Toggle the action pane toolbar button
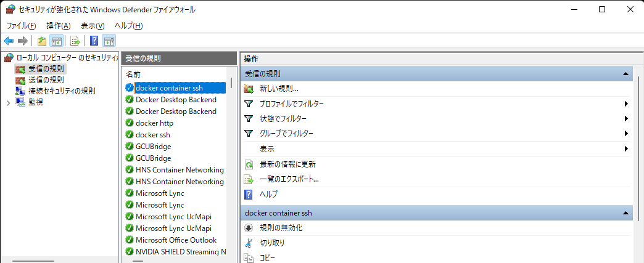The height and width of the screenshot is (263, 644). [109, 41]
